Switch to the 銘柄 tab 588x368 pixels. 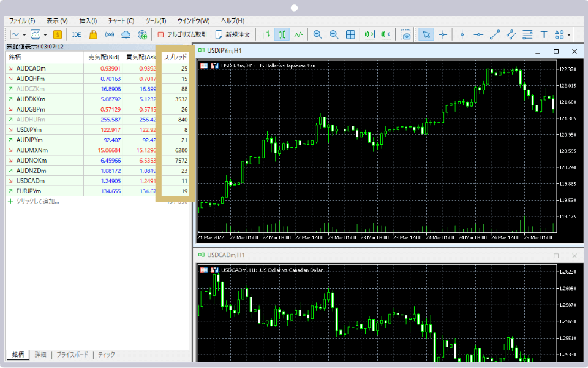(18, 355)
